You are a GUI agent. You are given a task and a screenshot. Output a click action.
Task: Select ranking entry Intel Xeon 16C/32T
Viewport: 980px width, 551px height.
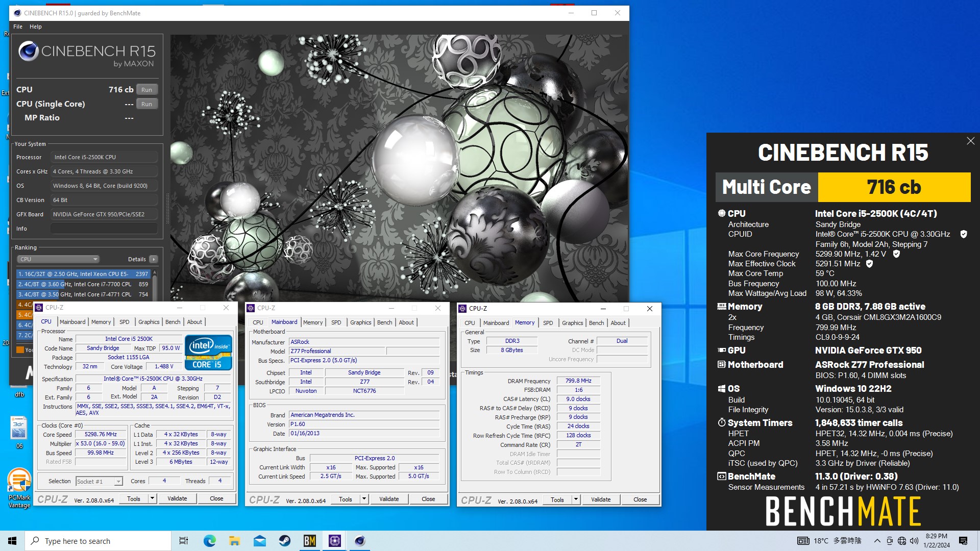tap(83, 274)
